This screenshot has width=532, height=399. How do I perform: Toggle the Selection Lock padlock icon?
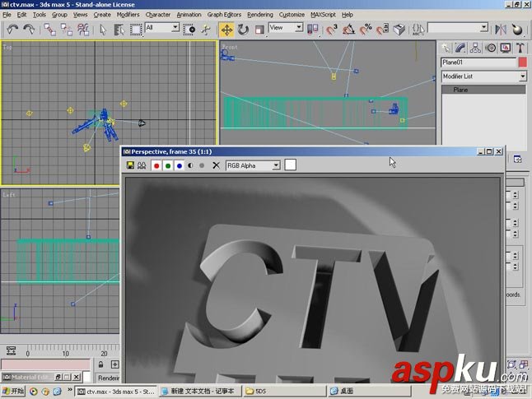(x=100, y=364)
